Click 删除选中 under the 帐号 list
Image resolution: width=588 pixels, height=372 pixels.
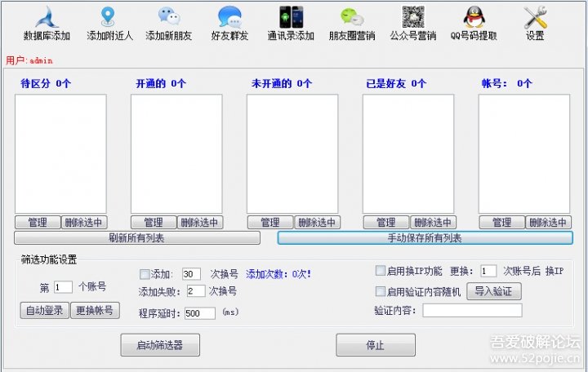coord(548,222)
